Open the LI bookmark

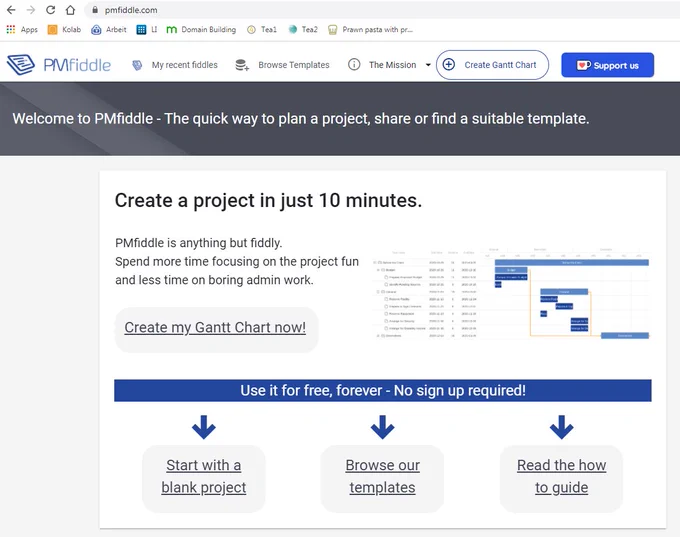(x=147, y=29)
